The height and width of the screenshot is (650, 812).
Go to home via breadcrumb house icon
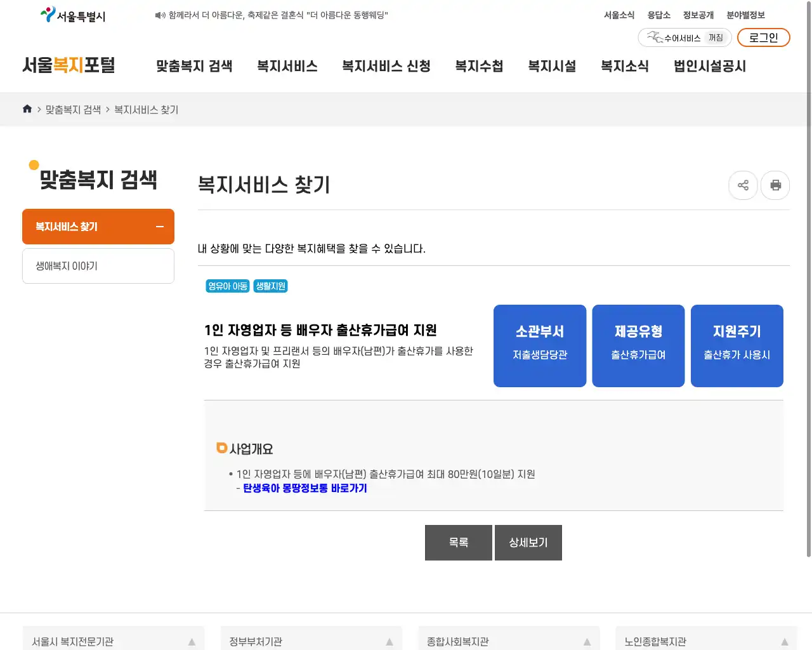tap(27, 109)
